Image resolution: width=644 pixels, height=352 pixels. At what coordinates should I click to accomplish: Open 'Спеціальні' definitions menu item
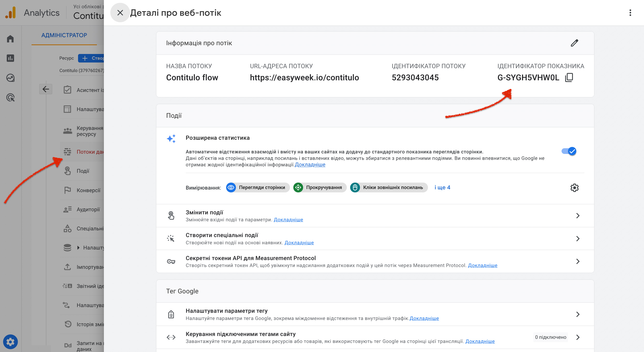tap(82, 229)
